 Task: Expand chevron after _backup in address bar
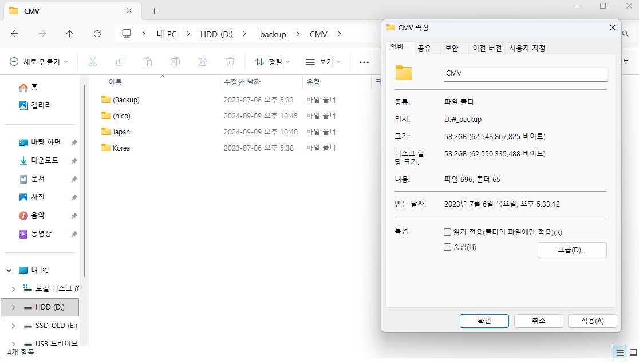[x=298, y=34]
